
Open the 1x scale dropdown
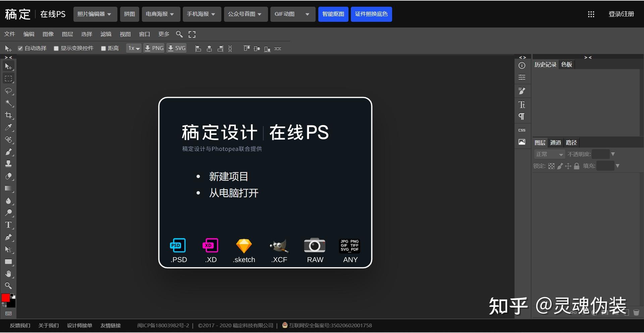tap(133, 48)
